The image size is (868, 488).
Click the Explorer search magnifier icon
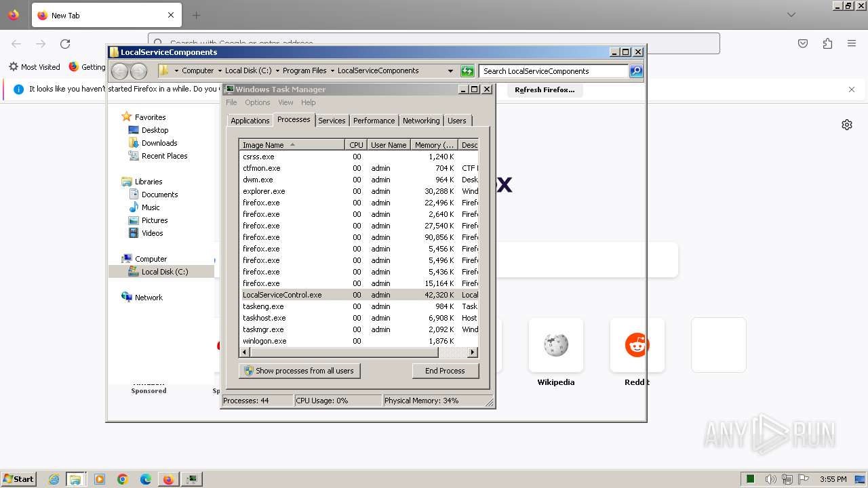click(x=636, y=70)
